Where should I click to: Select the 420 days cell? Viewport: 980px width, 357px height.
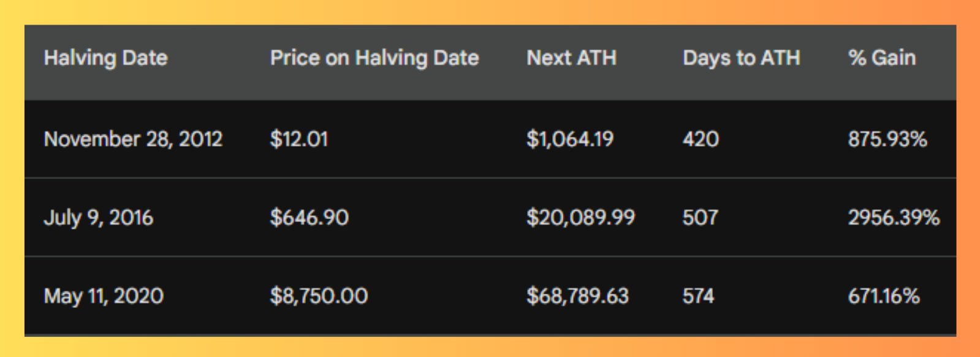[701, 139]
